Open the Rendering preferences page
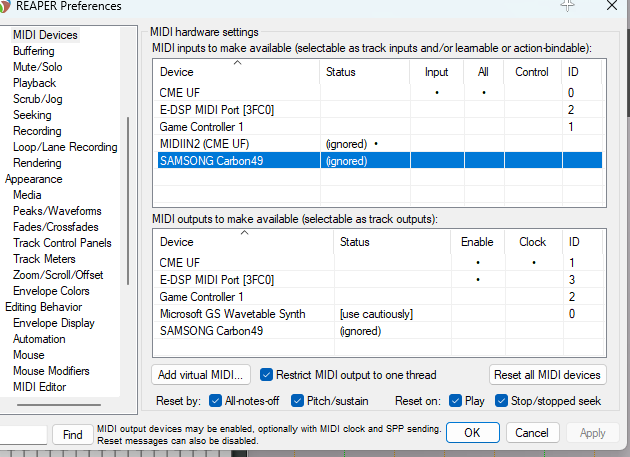The width and height of the screenshot is (630, 457). (x=37, y=163)
